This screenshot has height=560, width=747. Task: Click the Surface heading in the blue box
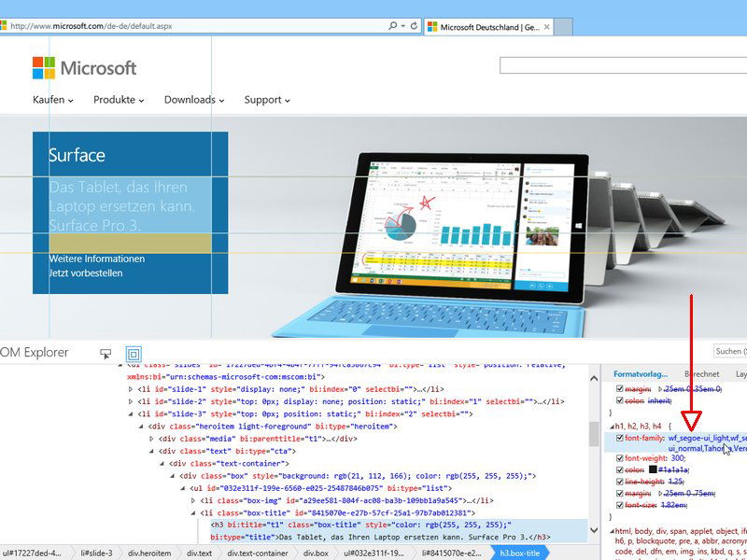tap(77, 155)
